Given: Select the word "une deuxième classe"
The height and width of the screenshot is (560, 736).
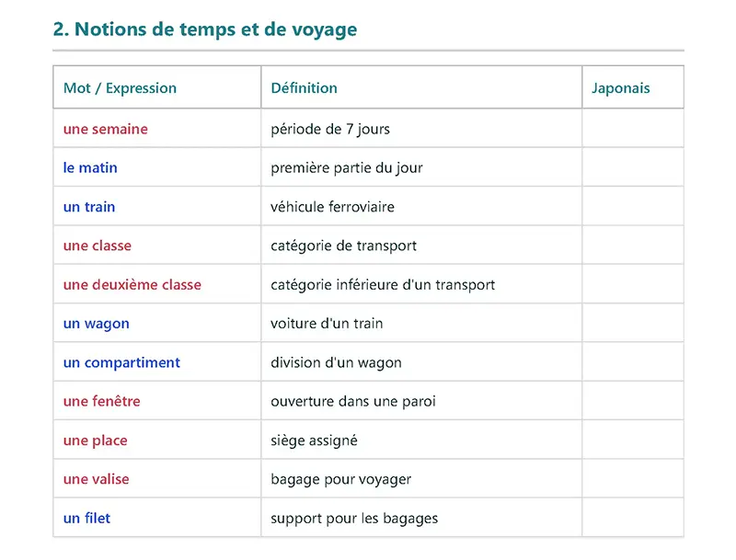Looking at the screenshot, I should 132,285.
